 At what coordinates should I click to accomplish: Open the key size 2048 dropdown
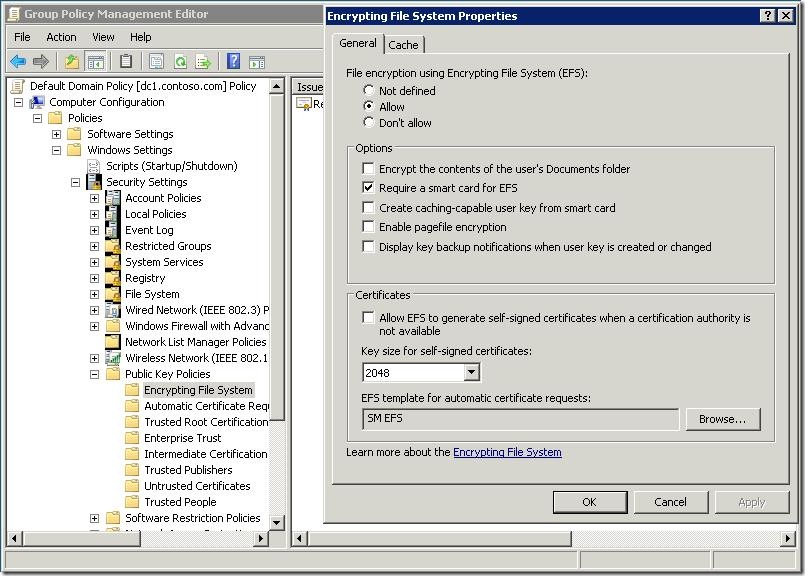pos(471,372)
